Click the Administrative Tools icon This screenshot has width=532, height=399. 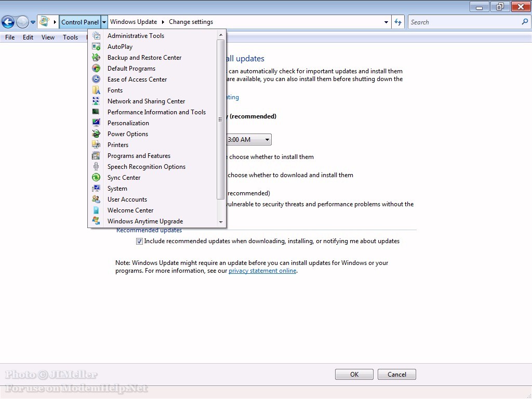click(96, 36)
